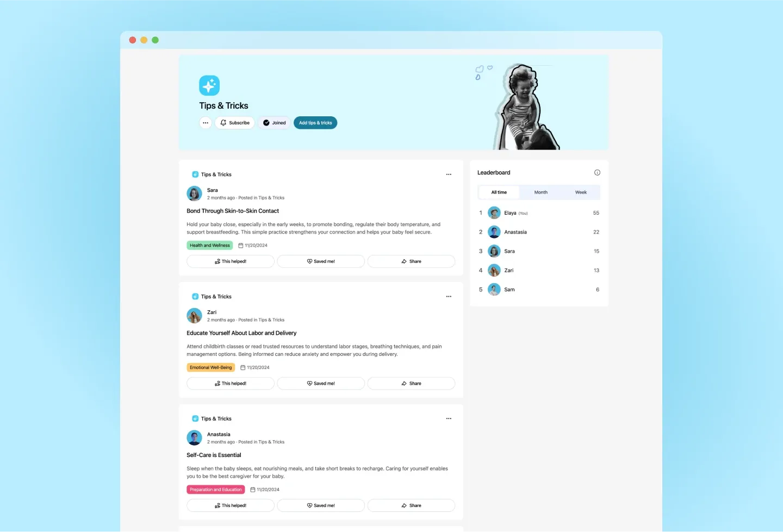Click Zari's avatar in the Labor post
Viewport: 783px width, 532px height.
tap(194, 316)
